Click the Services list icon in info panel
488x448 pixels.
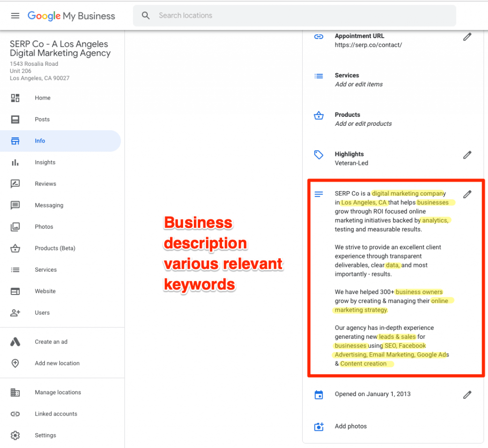pyautogui.click(x=319, y=76)
